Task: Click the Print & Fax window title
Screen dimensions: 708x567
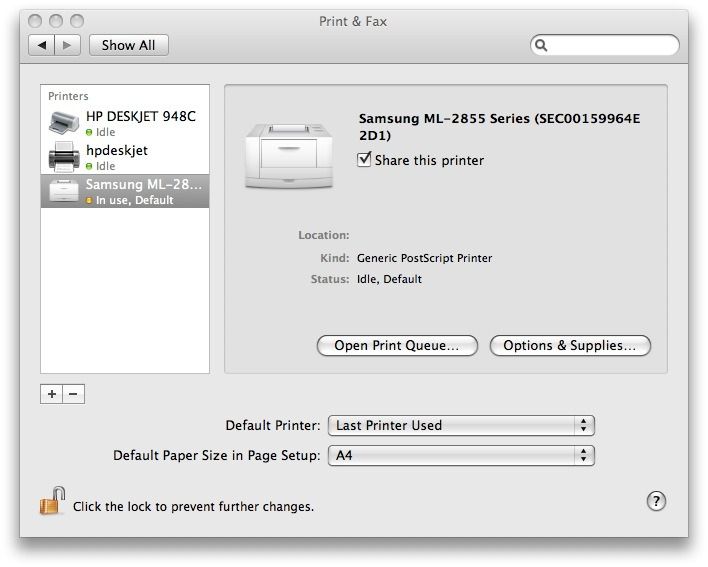Action: point(353,21)
